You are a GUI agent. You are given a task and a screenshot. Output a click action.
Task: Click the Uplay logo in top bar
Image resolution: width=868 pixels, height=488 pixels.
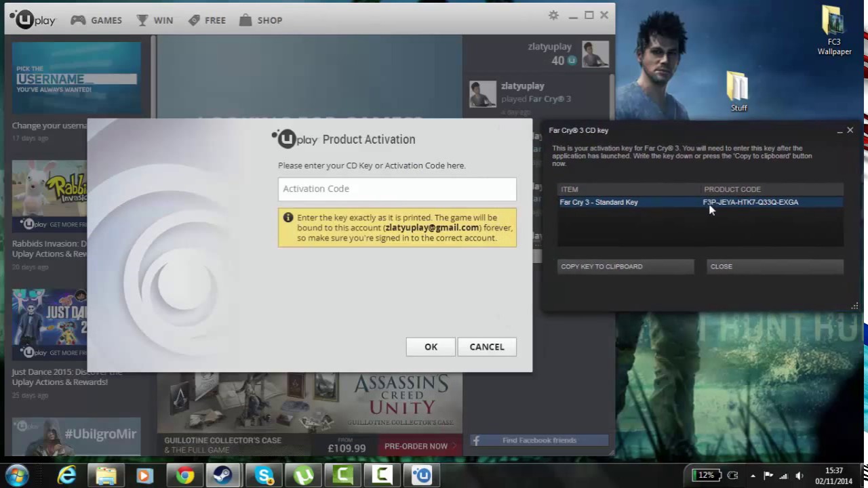33,20
